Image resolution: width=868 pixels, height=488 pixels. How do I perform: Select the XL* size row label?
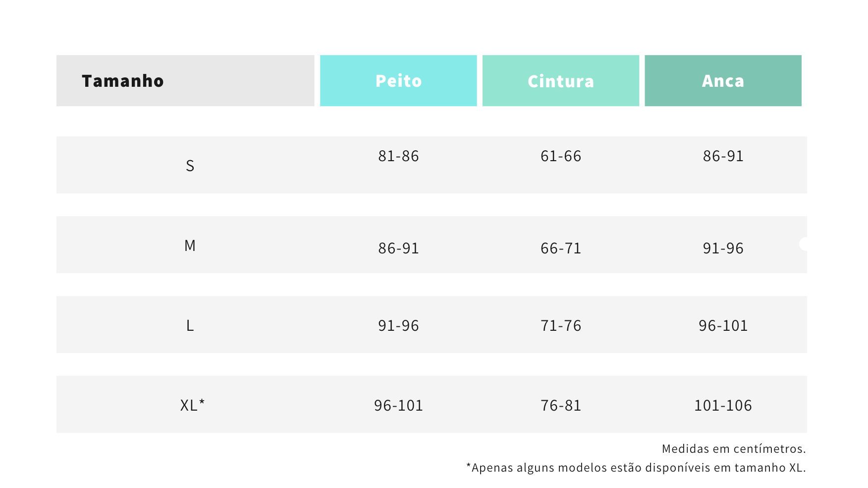(192, 405)
